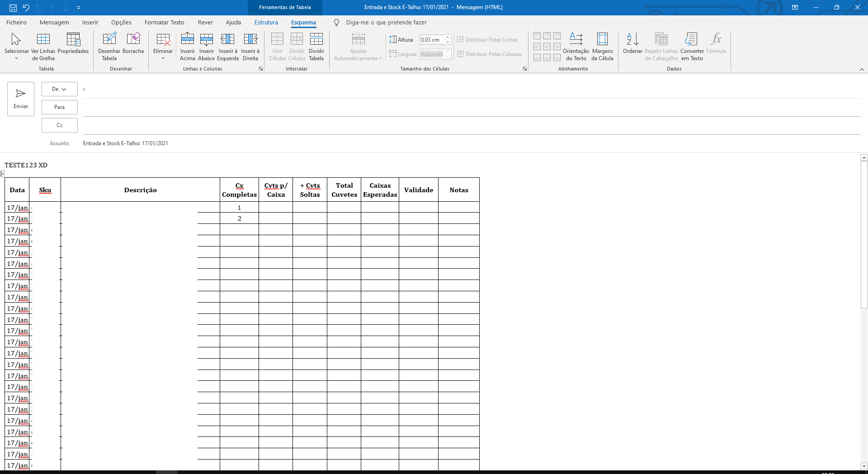Insert column with Inserir à Esquerda
Image resolution: width=868 pixels, height=474 pixels.
click(228, 47)
